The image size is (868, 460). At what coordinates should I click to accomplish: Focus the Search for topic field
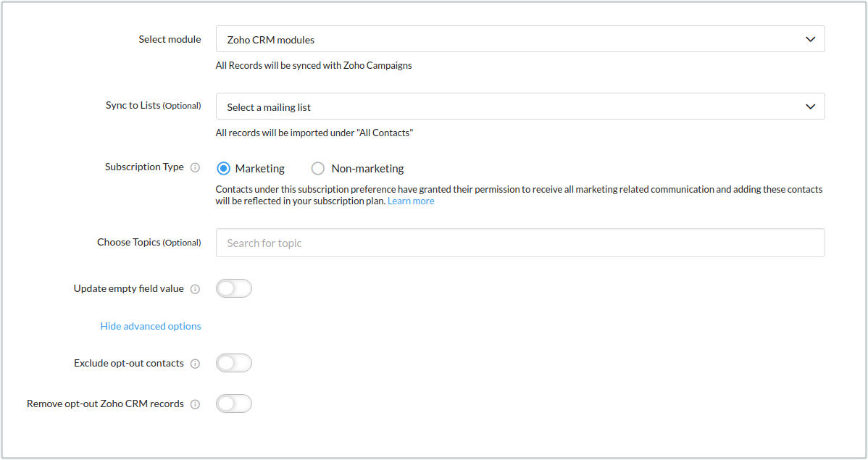(519, 243)
